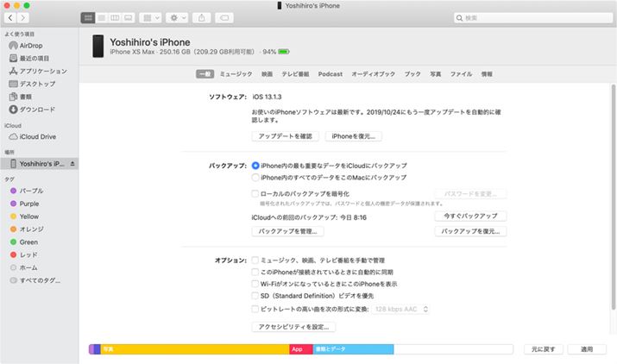The width and height of the screenshot is (617, 364).
Task: Go forward with the toolbar forward arrow
Action: [22, 18]
